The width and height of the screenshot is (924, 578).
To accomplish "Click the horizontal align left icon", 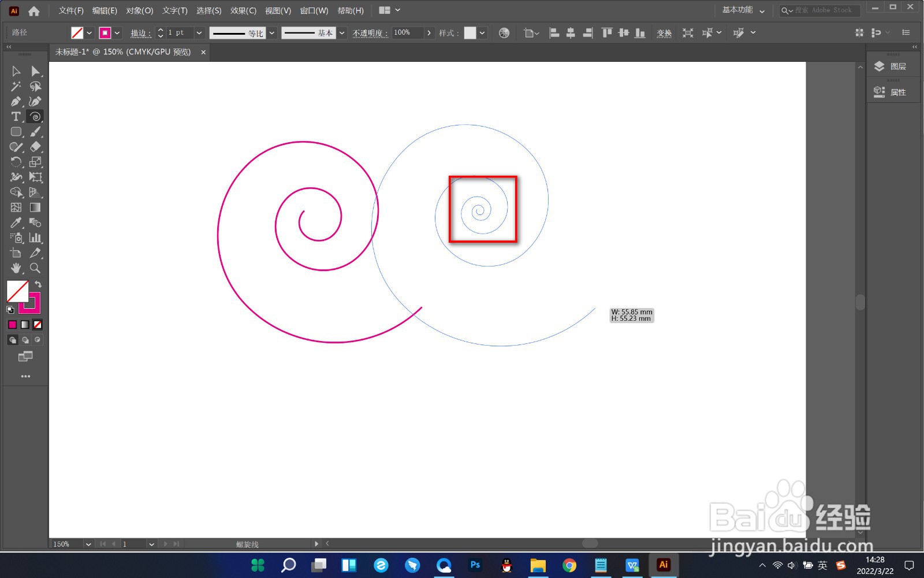I will coord(554,33).
